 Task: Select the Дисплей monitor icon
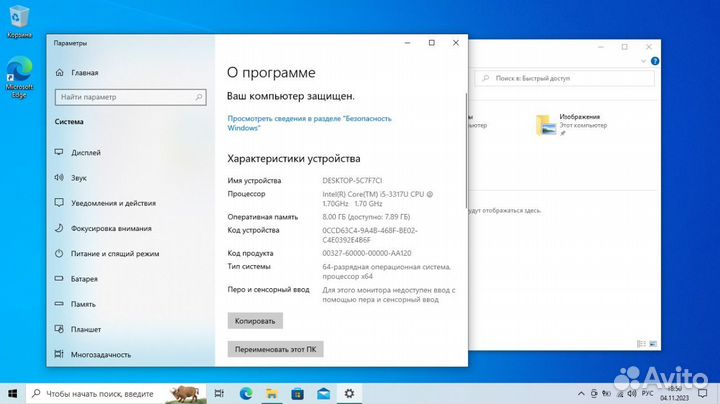[x=59, y=152]
